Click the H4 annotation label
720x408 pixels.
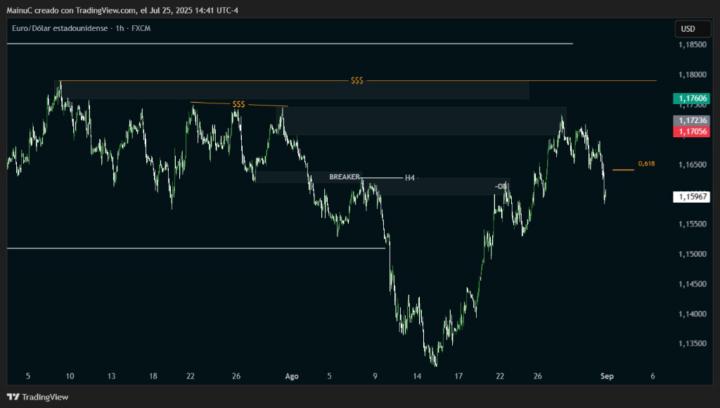[410, 178]
